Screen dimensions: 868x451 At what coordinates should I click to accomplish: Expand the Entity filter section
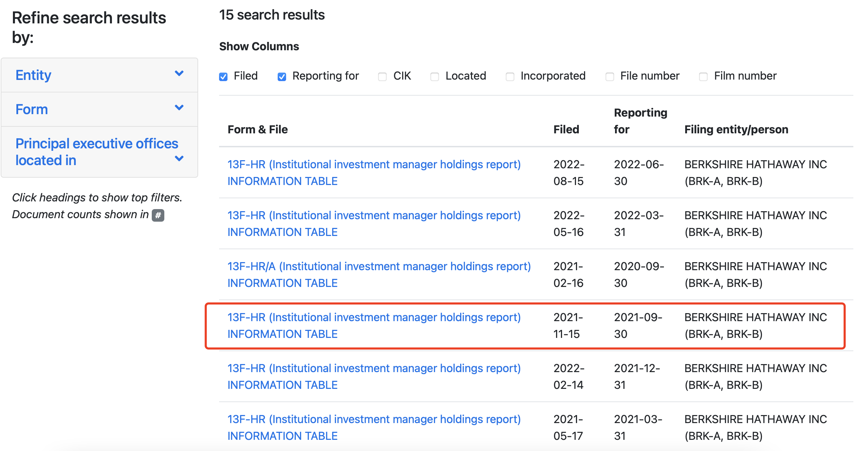tap(33, 75)
